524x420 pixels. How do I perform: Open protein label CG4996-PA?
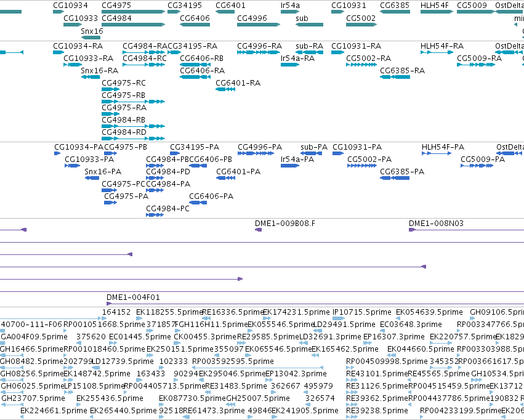pyautogui.click(x=260, y=147)
